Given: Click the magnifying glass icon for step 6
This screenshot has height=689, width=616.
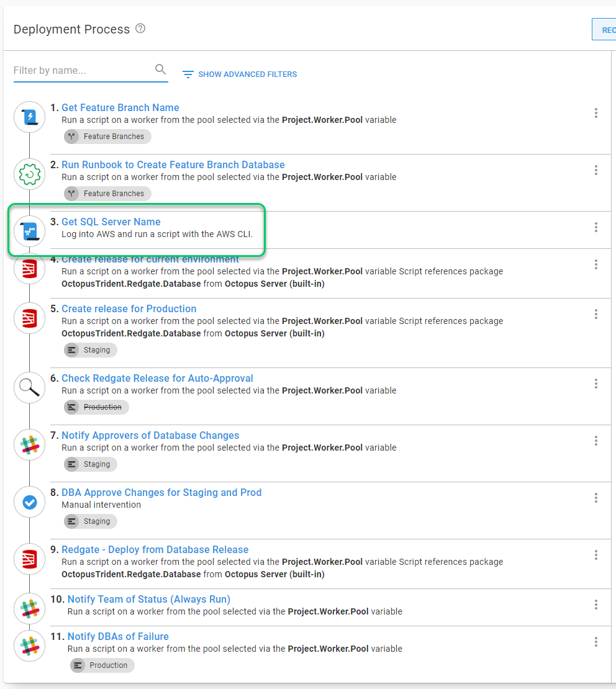Looking at the screenshot, I should tap(30, 388).
